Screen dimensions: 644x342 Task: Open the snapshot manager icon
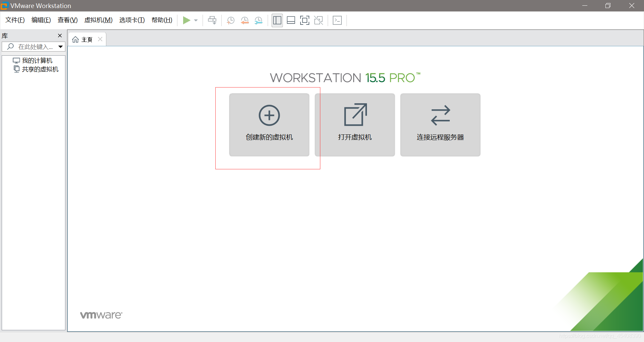coord(258,20)
